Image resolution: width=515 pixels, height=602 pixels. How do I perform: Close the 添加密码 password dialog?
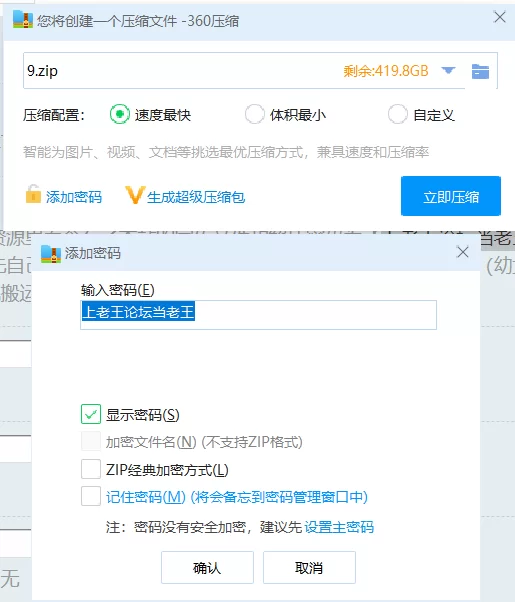click(x=462, y=252)
